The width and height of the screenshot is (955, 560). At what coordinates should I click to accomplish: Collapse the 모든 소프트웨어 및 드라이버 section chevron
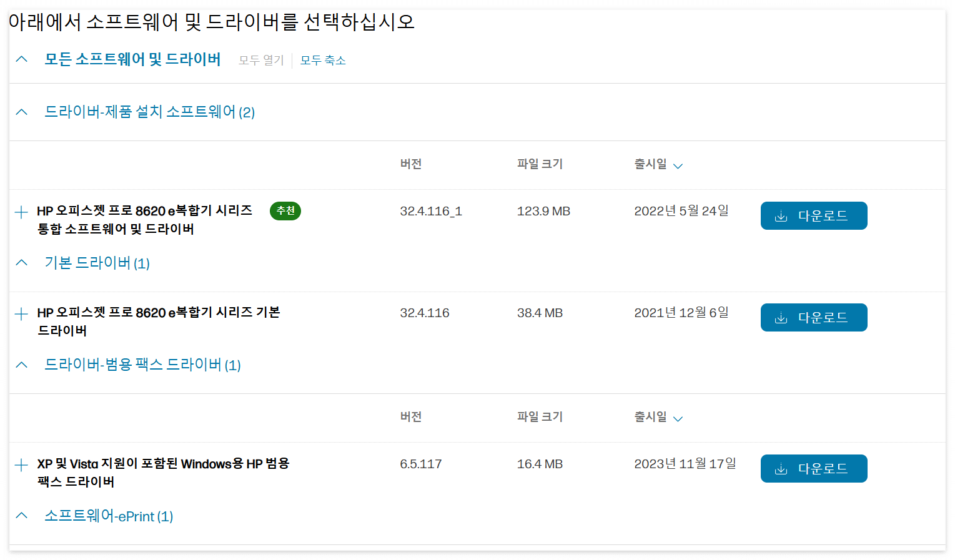point(21,58)
